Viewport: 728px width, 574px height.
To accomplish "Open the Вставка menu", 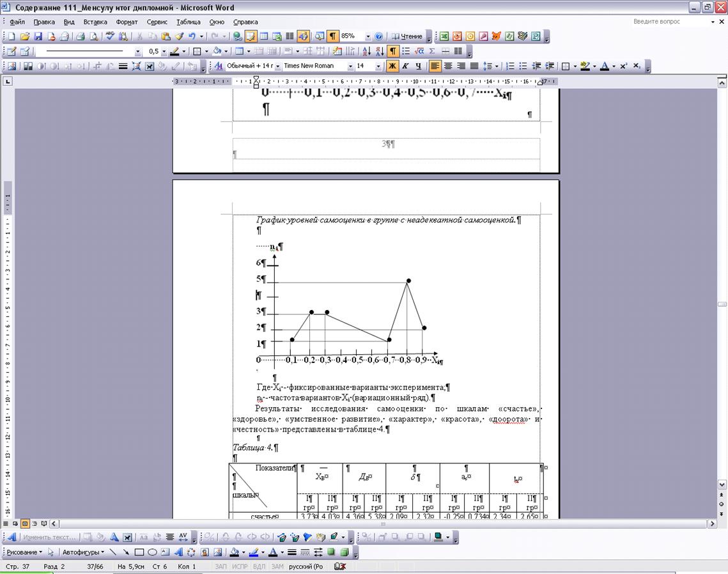I will pyautogui.click(x=95, y=22).
